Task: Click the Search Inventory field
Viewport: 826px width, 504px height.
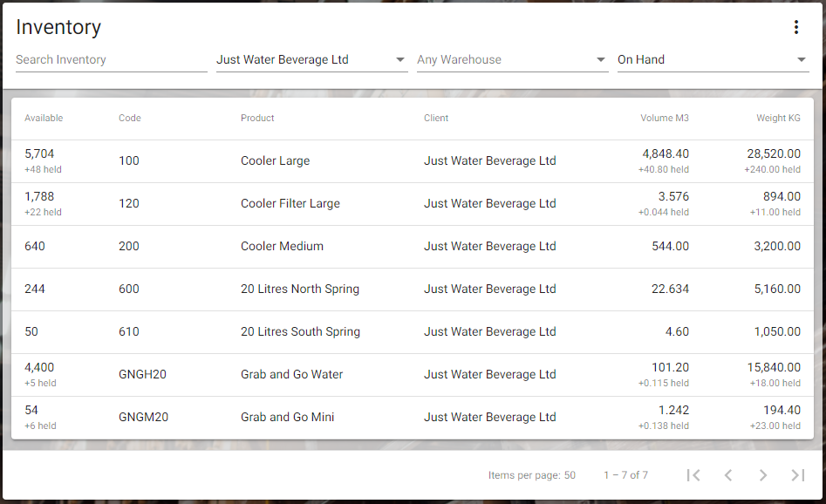Action: click(111, 59)
